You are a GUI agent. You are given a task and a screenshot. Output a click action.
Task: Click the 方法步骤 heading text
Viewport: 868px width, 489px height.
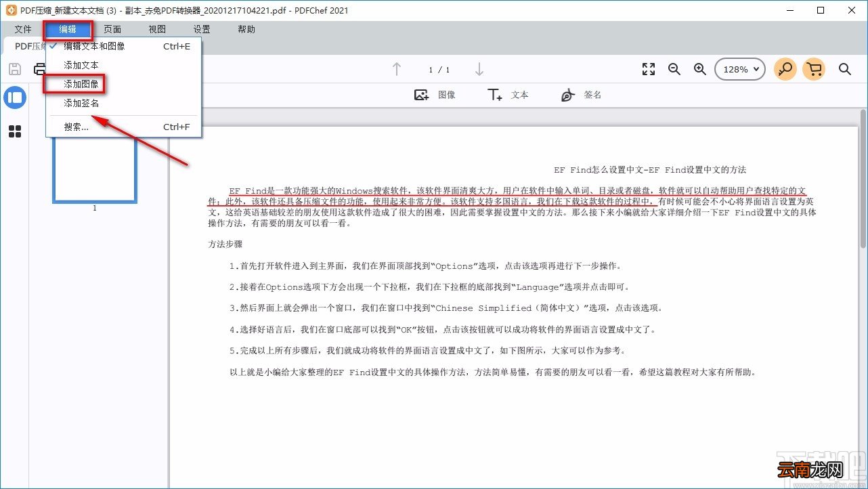[x=225, y=244]
